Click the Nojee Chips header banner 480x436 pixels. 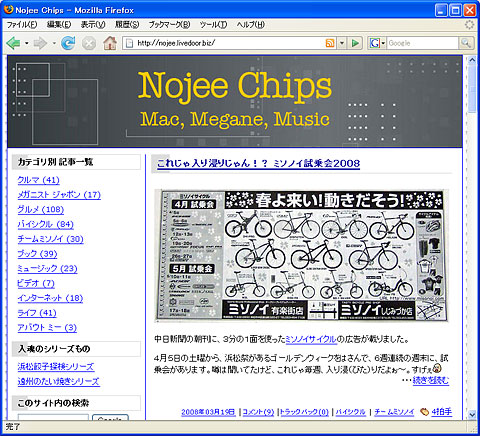tap(235, 101)
